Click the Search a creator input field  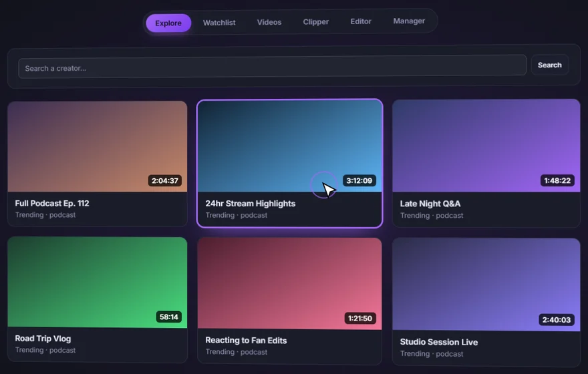point(272,67)
